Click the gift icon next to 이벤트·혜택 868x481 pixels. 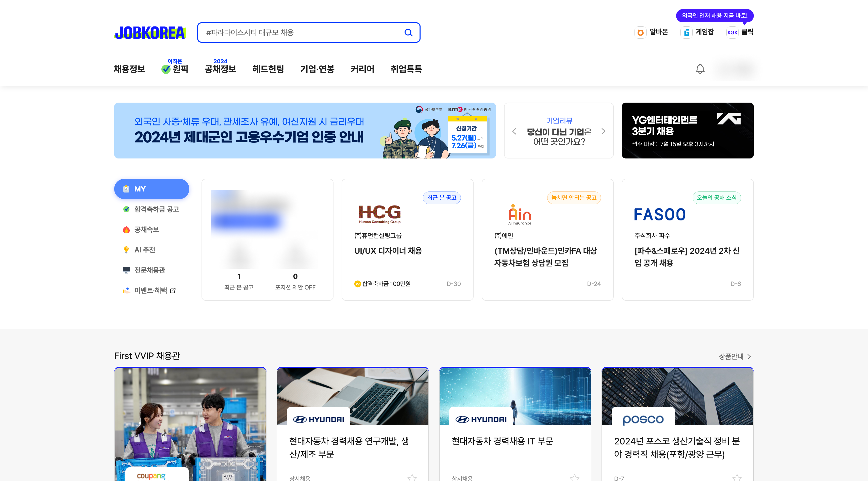tap(126, 290)
